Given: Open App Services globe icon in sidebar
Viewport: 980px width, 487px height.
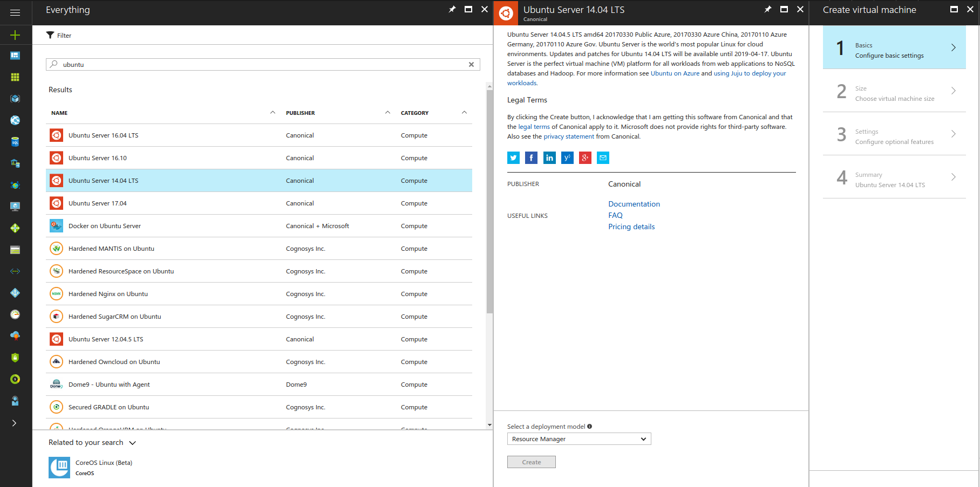Looking at the screenshot, I should (x=15, y=120).
